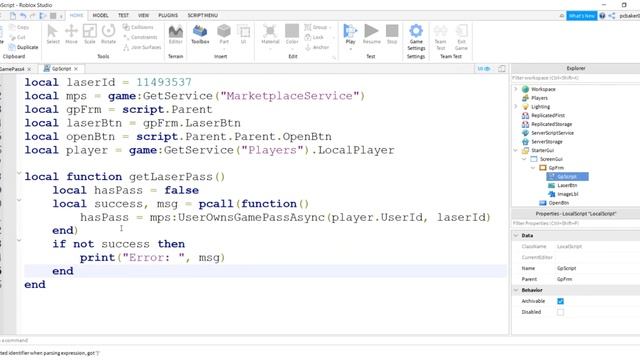This screenshot has width=640, height=360.
Task: Collapse the ScreenGui tree node
Action: click(x=524, y=159)
